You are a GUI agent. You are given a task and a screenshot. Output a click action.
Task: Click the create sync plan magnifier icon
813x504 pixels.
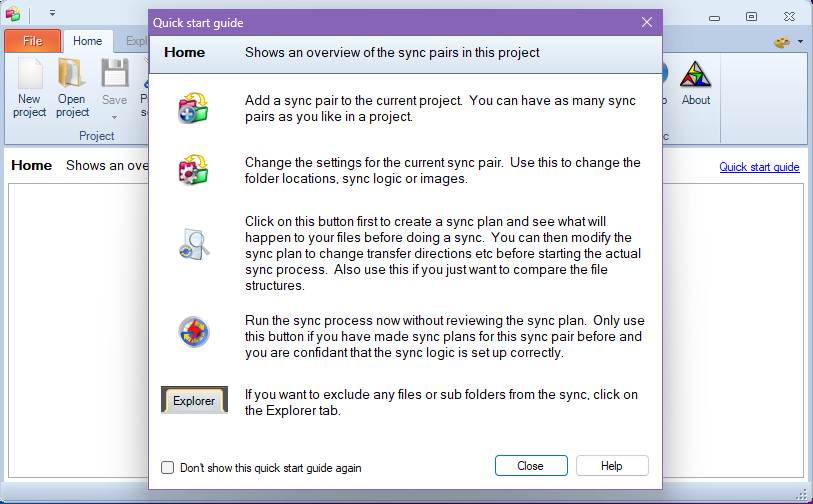coord(193,243)
